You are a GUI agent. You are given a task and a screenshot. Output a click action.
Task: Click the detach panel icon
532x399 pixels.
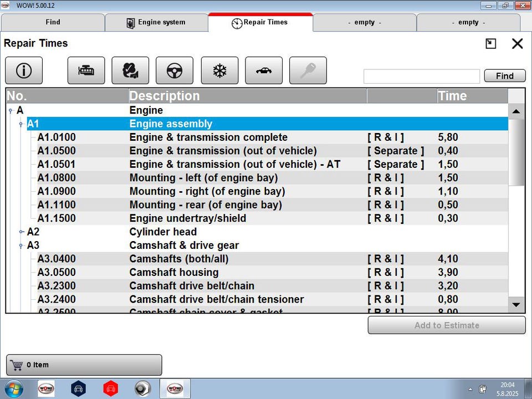point(490,43)
